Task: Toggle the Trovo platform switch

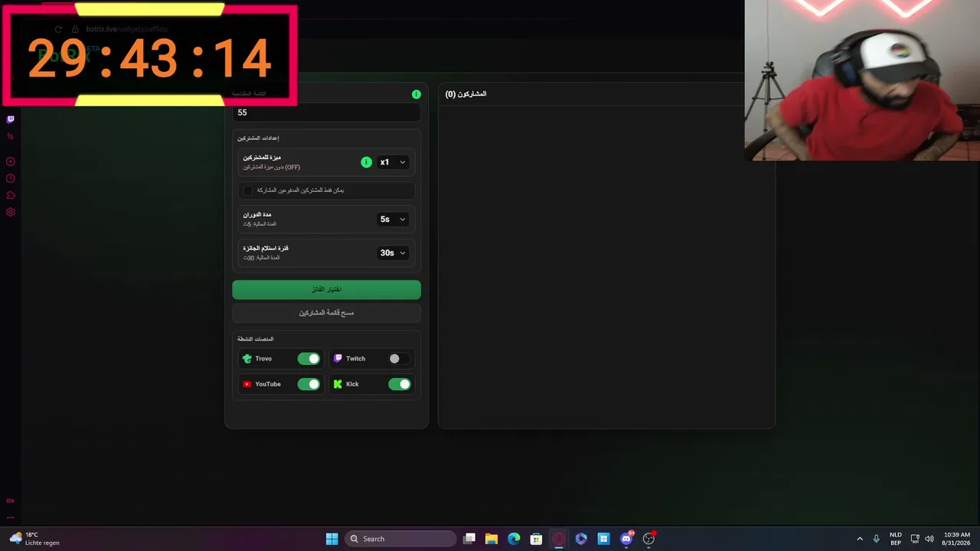Action: coord(309,358)
